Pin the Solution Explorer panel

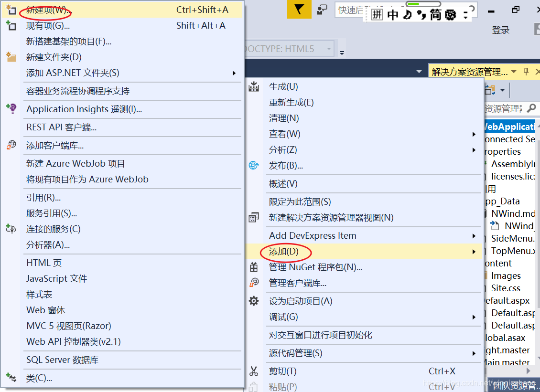(x=526, y=72)
